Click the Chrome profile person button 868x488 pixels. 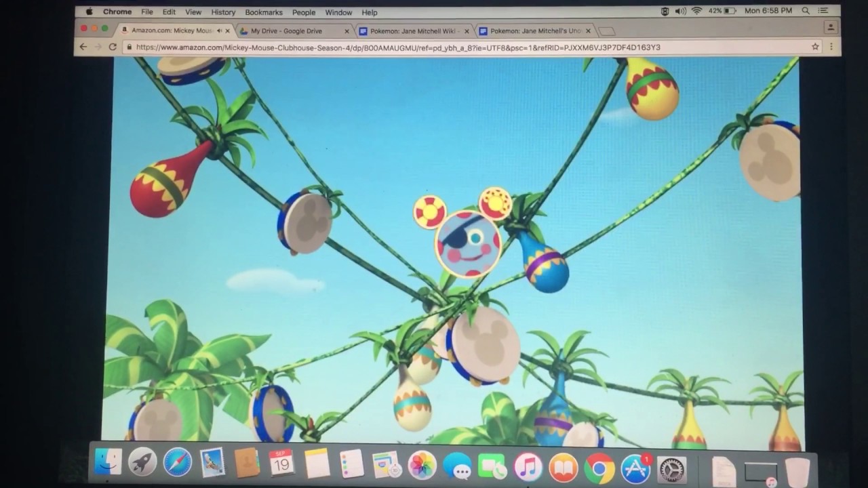[831, 28]
